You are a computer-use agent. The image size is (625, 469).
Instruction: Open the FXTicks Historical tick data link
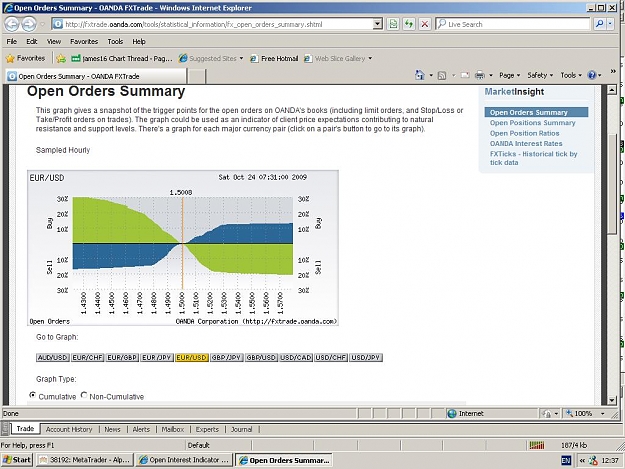point(533,158)
